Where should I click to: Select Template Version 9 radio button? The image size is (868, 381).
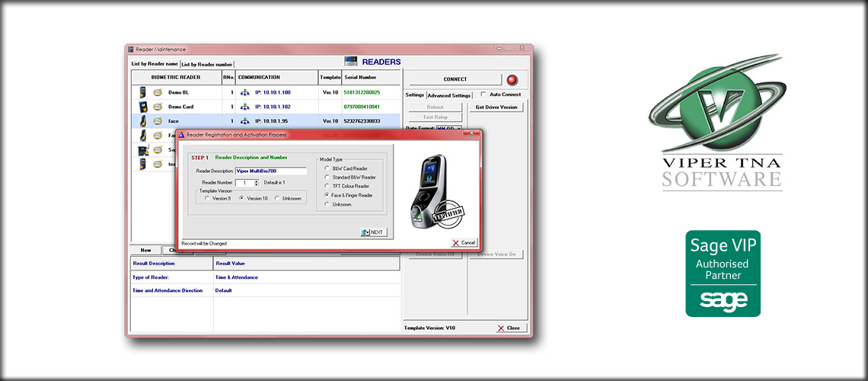coord(207,198)
